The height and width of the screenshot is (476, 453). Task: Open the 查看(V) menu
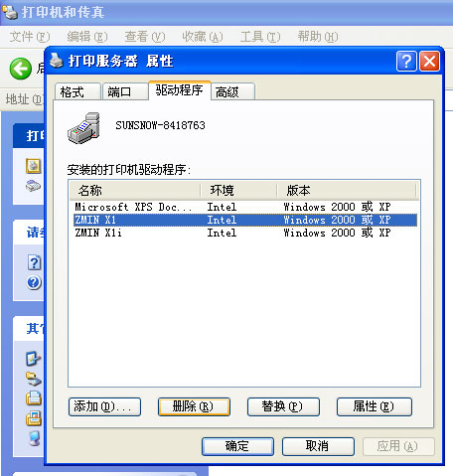pos(145,37)
